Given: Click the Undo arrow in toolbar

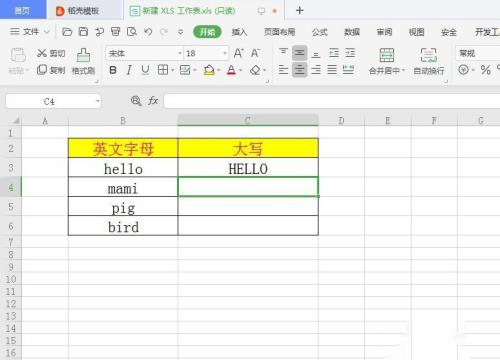Looking at the screenshot, I should coord(148,32).
